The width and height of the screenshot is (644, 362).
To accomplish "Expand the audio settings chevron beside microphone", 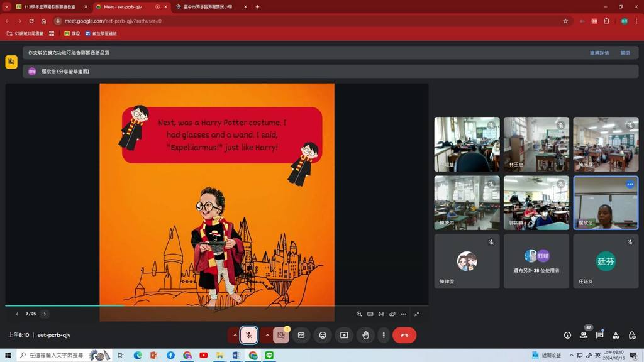I will (235, 335).
